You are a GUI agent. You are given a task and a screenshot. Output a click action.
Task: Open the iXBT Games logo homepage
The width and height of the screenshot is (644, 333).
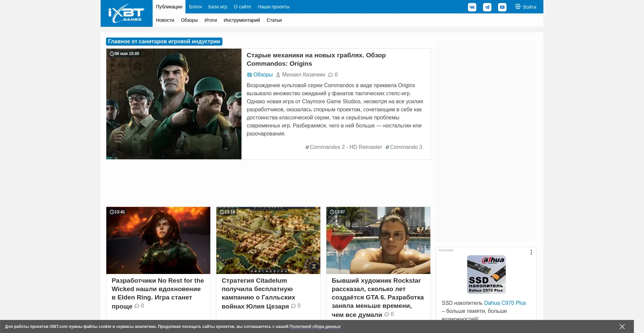tap(126, 13)
